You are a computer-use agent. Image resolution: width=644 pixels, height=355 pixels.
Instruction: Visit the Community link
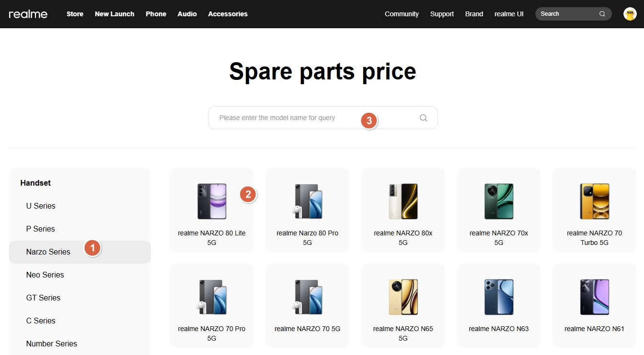(x=401, y=14)
